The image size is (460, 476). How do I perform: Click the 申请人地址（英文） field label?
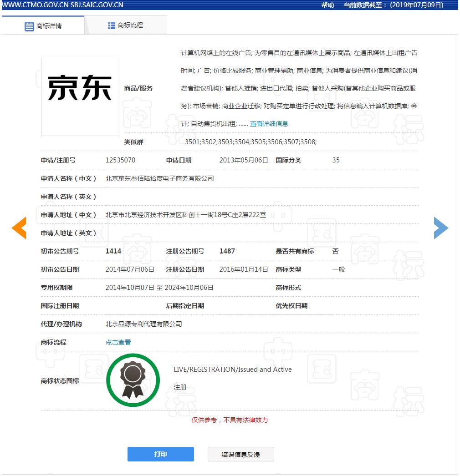point(69,233)
